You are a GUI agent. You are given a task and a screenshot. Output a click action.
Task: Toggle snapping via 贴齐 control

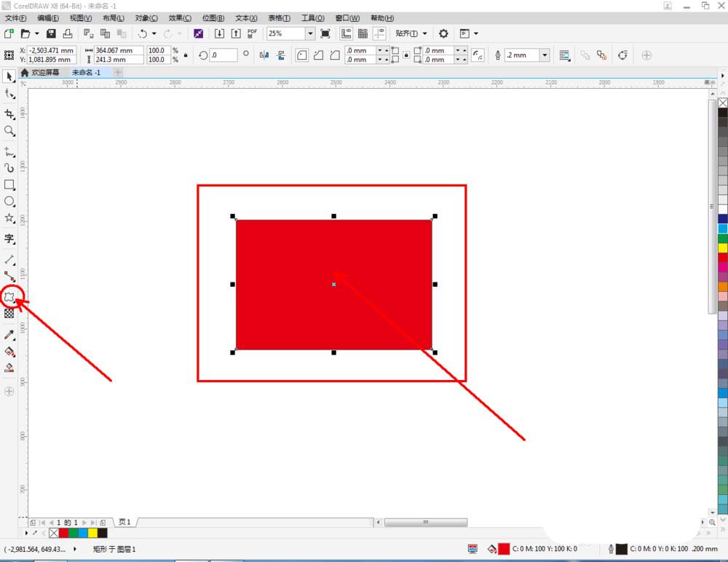pos(408,33)
